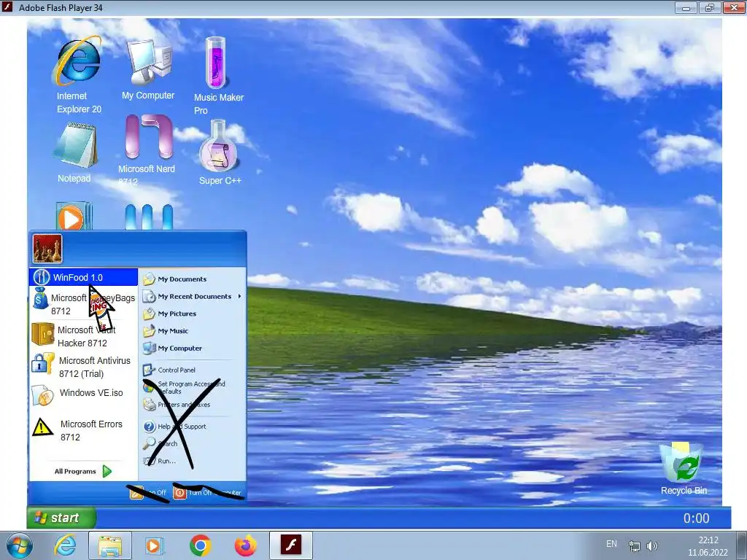Image resolution: width=747 pixels, height=560 pixels.
Task: Open Windows Explorer folder taskbar icon
Action: pos(110,545)
